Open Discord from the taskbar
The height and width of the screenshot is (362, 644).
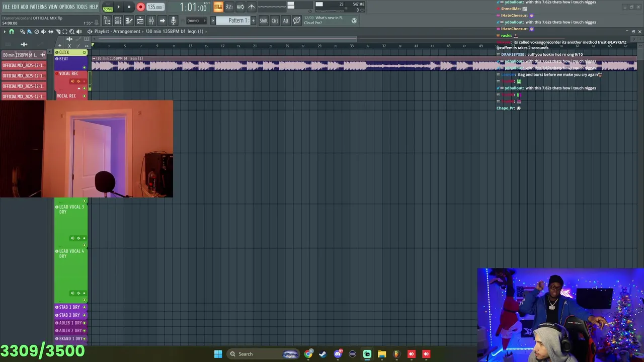pos(338,354)
